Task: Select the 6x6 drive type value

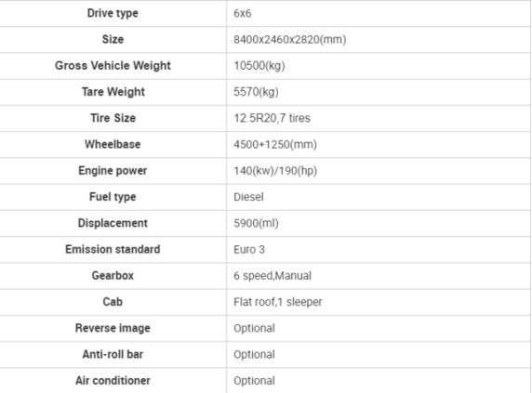Action: [242, 13]
